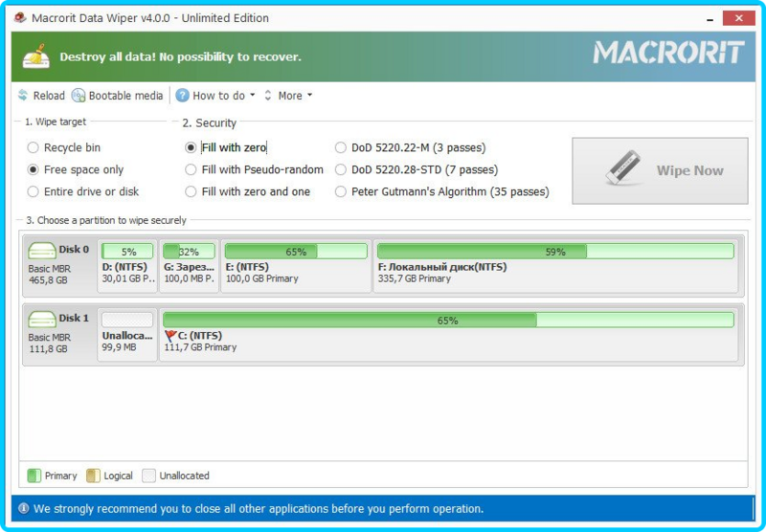
Task: Close the Macrorit Data Wiper window
Action: pos(738,18)
